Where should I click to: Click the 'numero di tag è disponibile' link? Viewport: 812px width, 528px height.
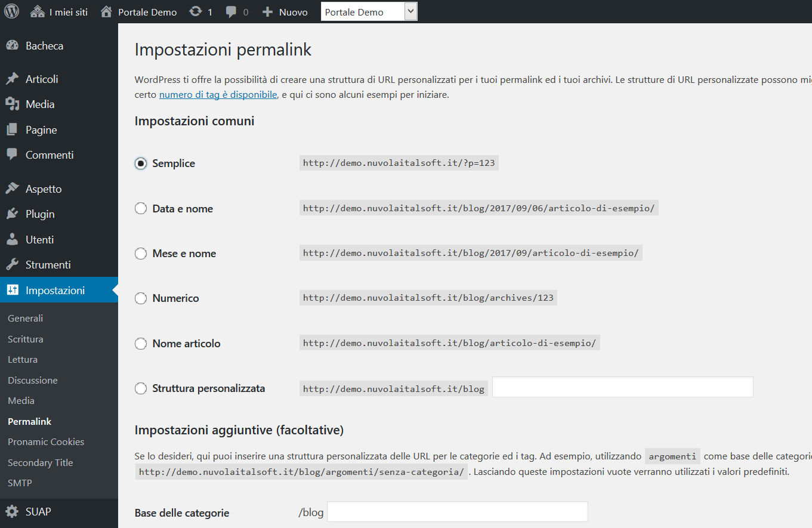[218, 95]
